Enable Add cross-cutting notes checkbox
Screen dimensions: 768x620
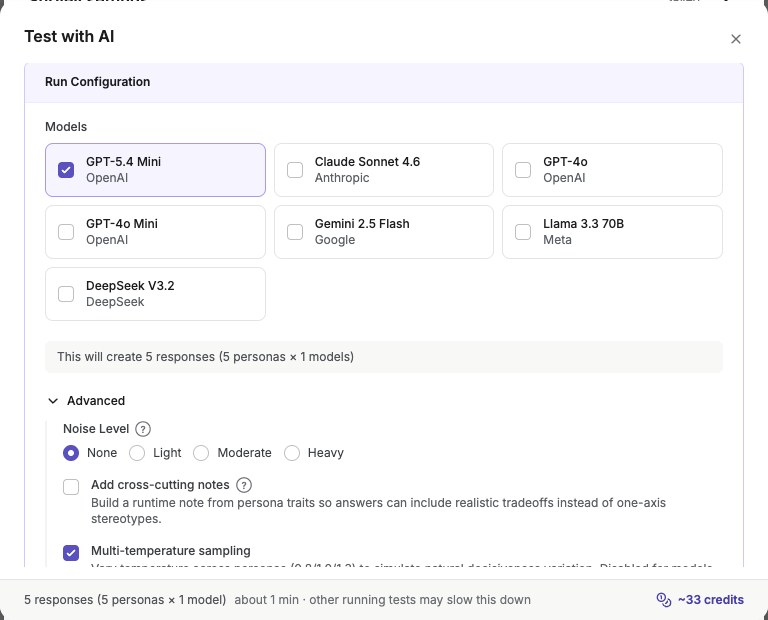(x=71, y=487)
